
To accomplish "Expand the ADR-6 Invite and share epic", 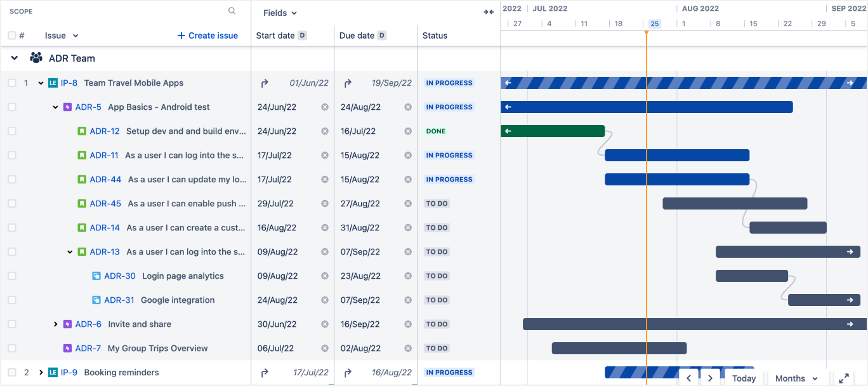I will coord(56,324).
